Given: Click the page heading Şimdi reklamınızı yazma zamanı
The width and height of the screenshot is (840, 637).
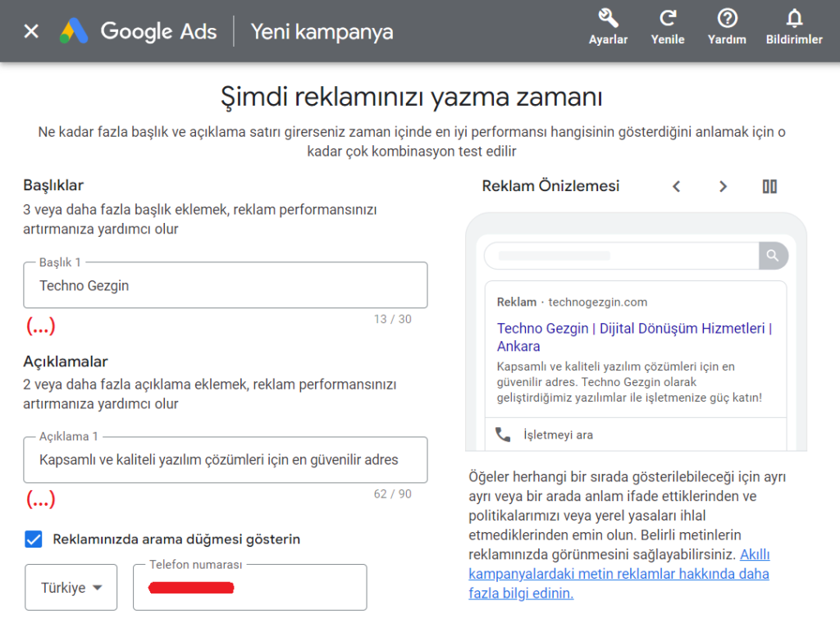Looking at the screenshot, I should (x=412, y=97).
